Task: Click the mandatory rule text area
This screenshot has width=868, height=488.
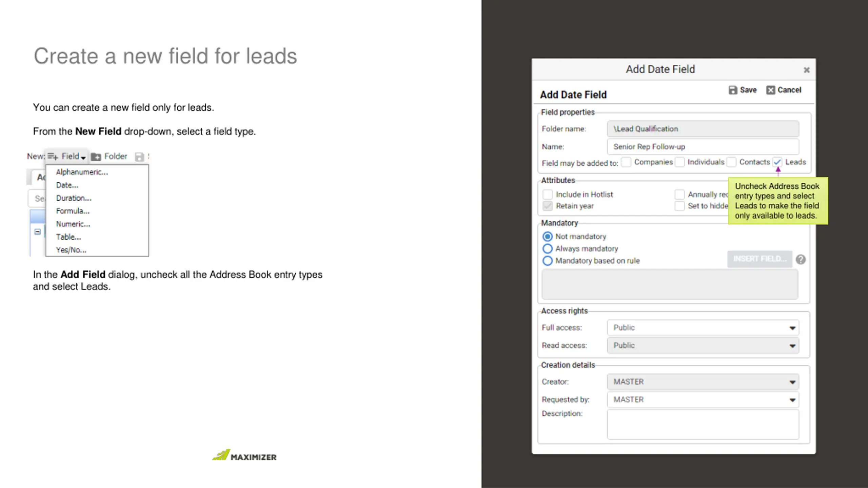Action: [670, 284]
